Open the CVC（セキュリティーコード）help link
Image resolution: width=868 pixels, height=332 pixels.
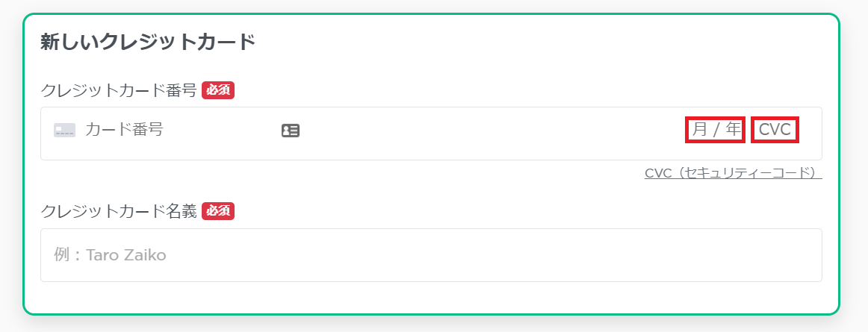coord(733,173)
